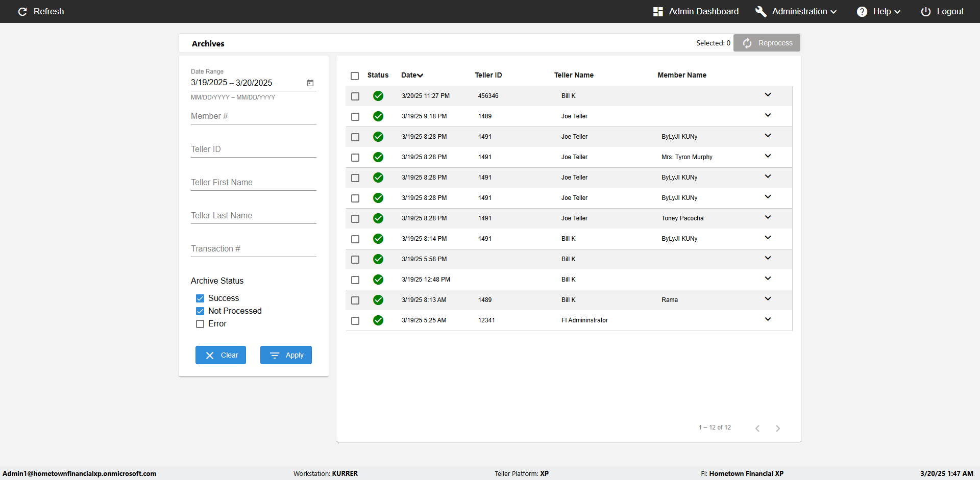Open the date range calendar picker icon
This screenshot has height=480, width=980.
pyautogui.click(x=310, y=83)
